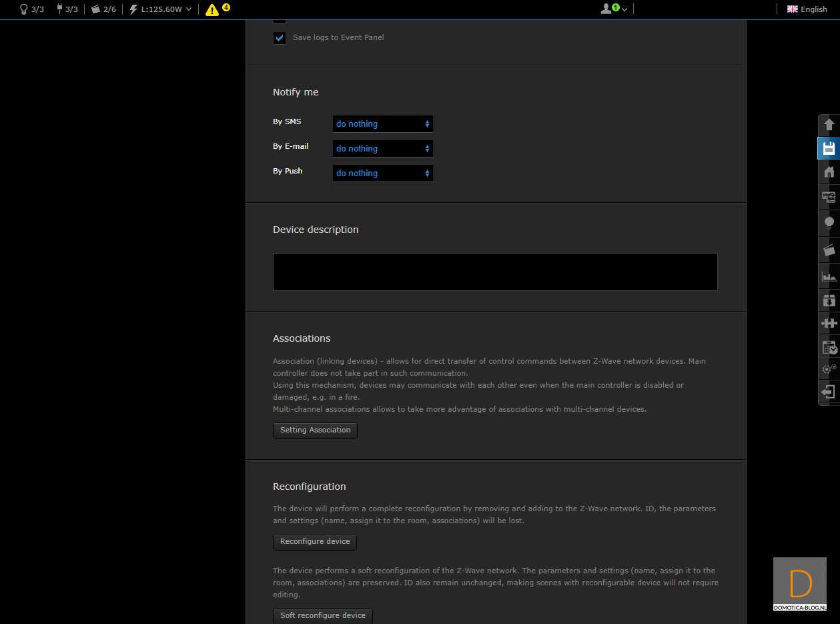Click the Setting Association button

(x=315, y=430)
